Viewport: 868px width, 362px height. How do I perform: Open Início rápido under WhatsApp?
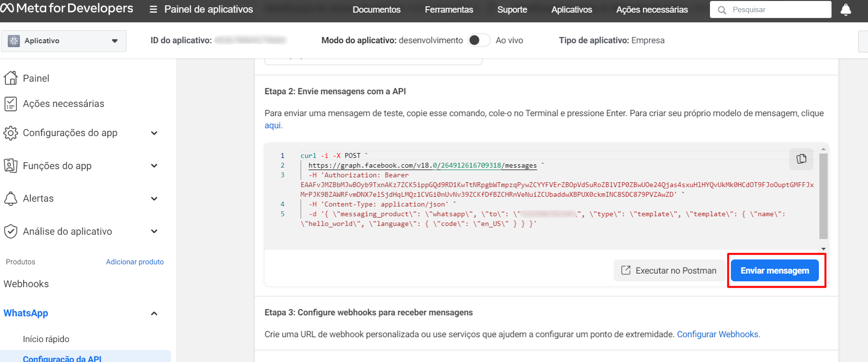tap(46, 339)
